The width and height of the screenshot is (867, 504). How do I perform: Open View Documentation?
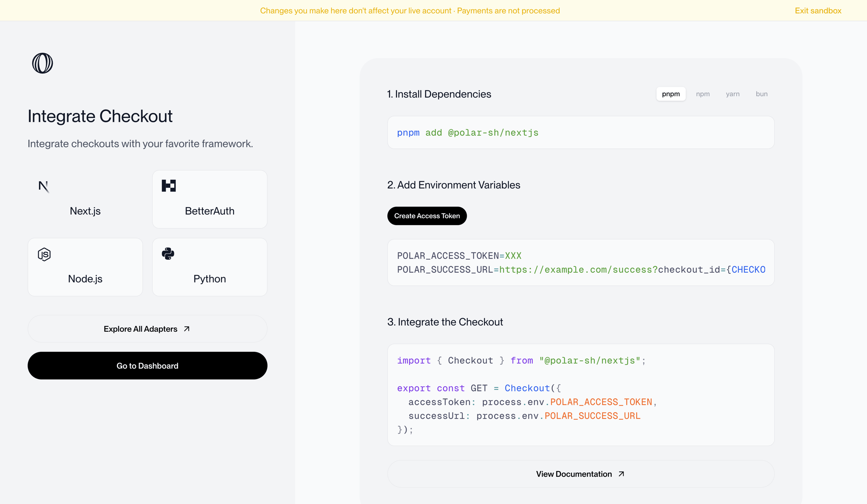tap(581, 474)
